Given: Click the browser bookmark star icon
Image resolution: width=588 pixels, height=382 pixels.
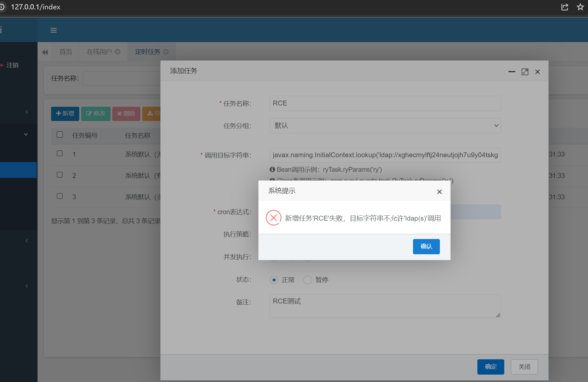Looking at the screenshot, I should click(580, 7).
